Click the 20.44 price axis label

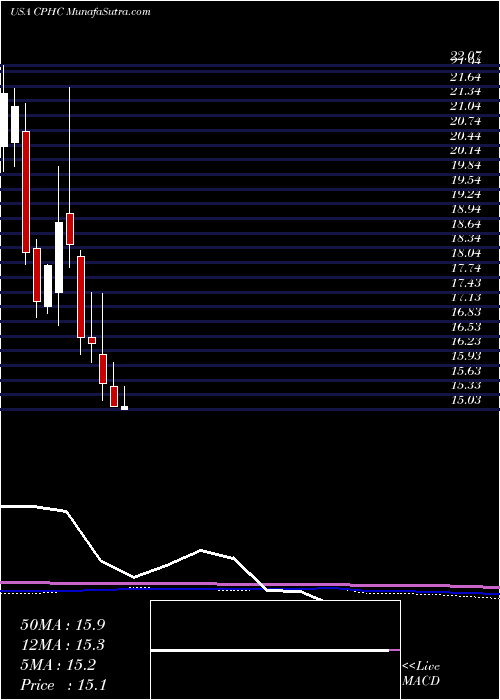(x=466, y=136)
